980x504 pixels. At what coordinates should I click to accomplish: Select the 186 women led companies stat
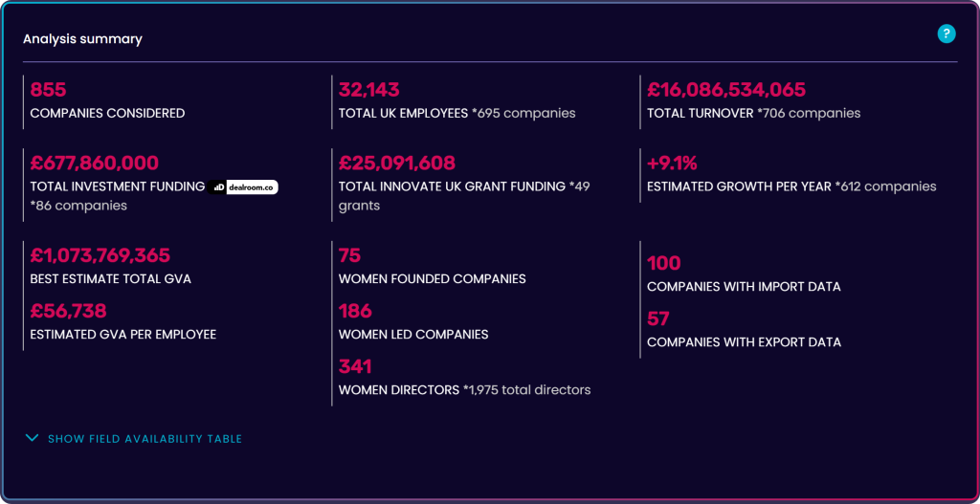[x=355, y=311]
